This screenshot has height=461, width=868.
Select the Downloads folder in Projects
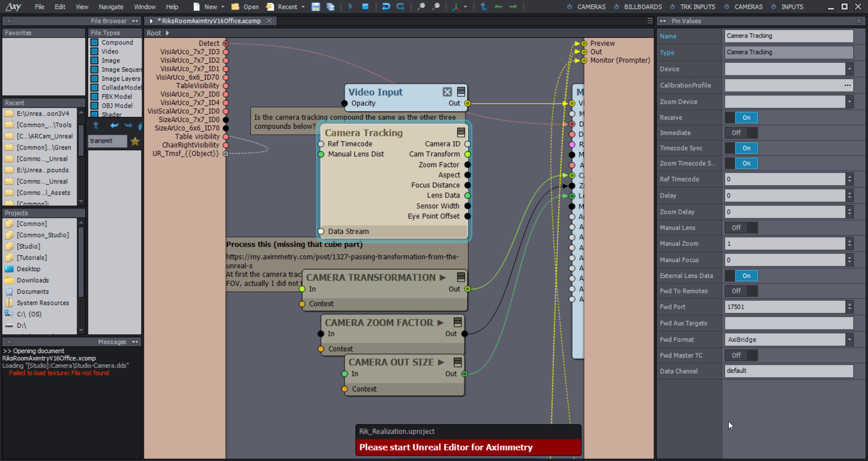pos(33,280)
